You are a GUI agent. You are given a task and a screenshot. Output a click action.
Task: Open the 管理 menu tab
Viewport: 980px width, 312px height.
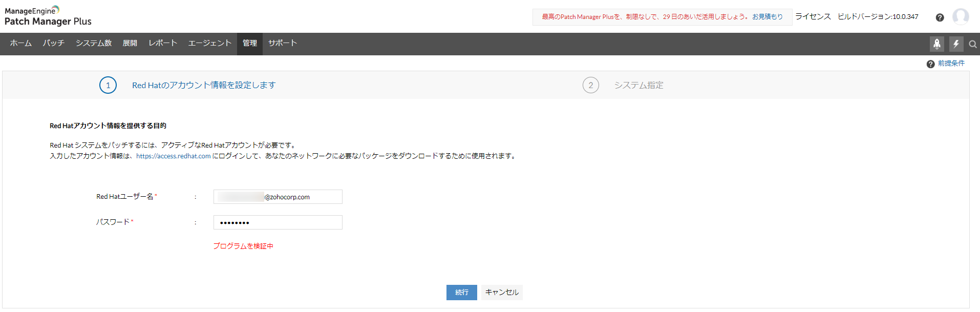click(250, 43)
